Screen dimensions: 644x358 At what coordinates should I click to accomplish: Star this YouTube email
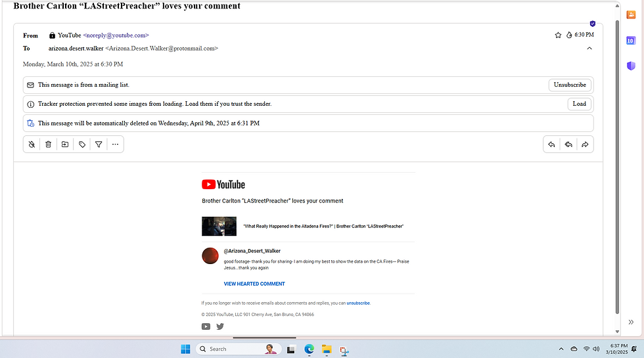[x=558, y=35]
